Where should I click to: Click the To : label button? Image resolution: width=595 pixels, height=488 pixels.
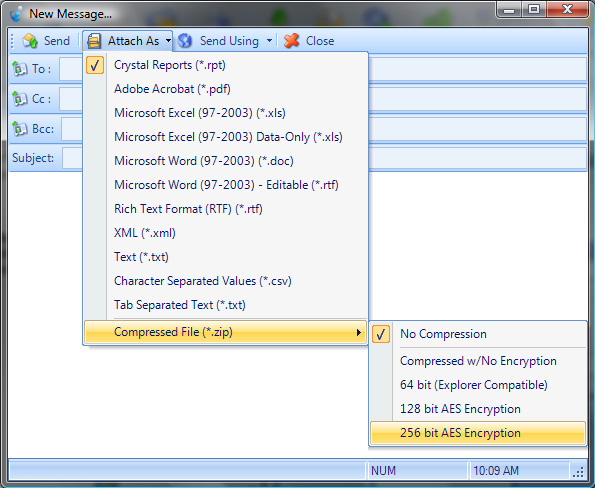[x=41, y=69]
